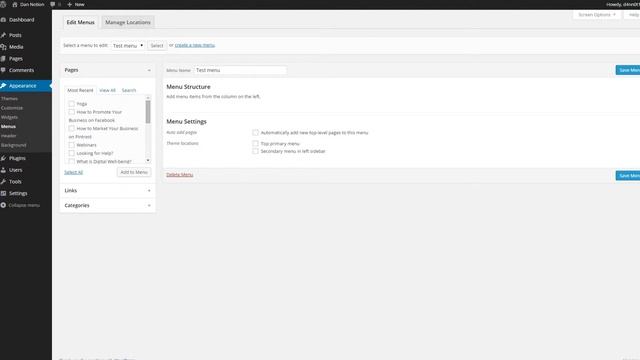The image size is (640, 360).
Task: Click the top Save Menu button
Action: (628, 70)
